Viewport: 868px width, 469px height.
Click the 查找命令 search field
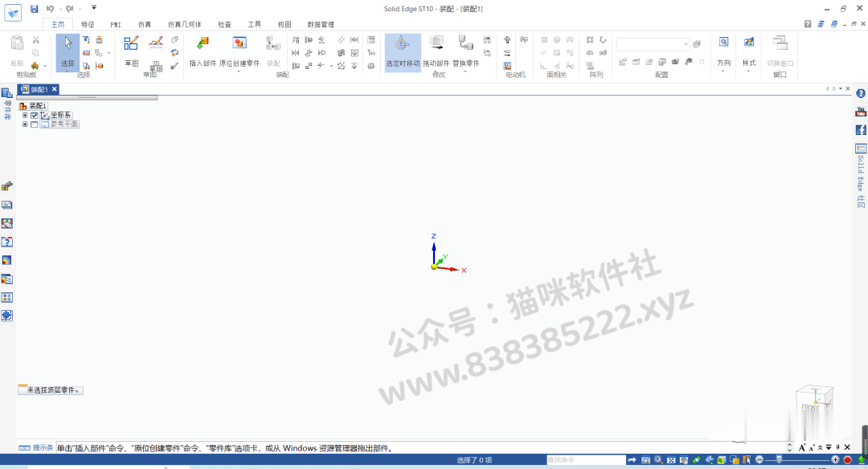coord(586,460)
